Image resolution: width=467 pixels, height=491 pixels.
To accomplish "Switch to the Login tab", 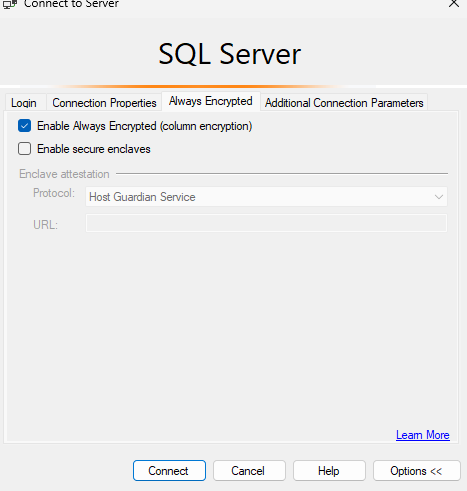I will [25, 103].
